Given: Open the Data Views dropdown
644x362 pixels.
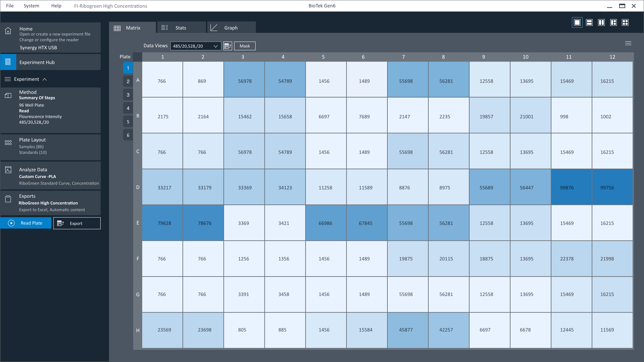Looking at the screenshot, I should [196, 46].
